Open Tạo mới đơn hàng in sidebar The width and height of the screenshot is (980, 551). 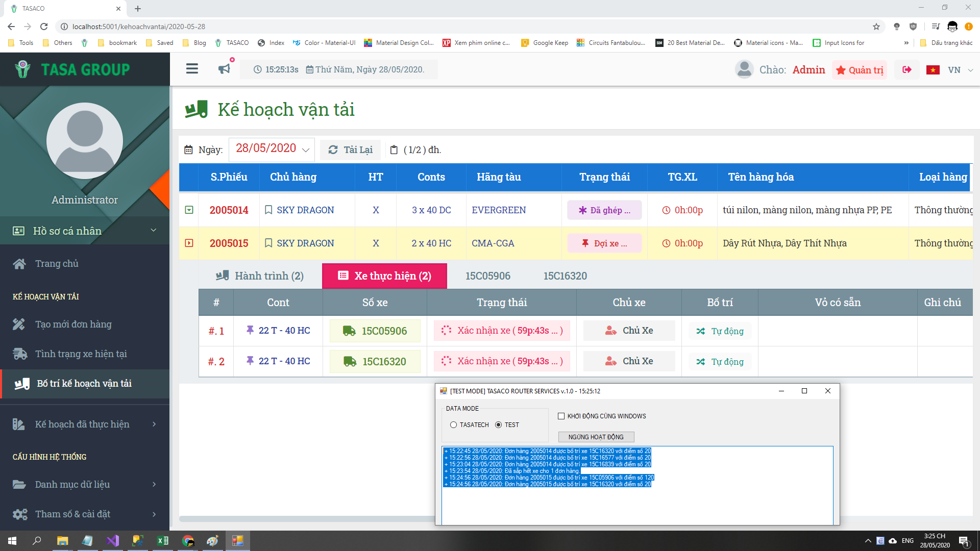click(x=73, y=324)
